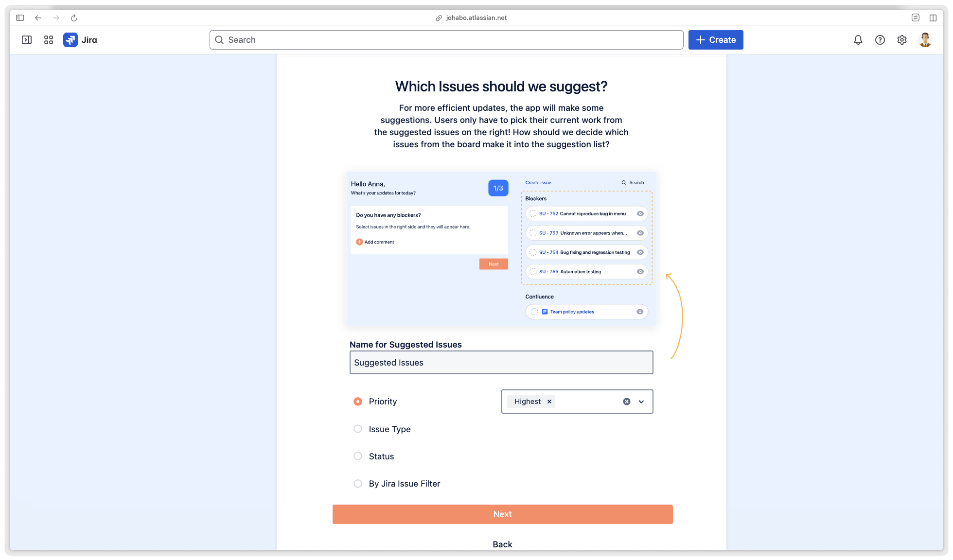Click the blue Create button

tap(715, 40)
